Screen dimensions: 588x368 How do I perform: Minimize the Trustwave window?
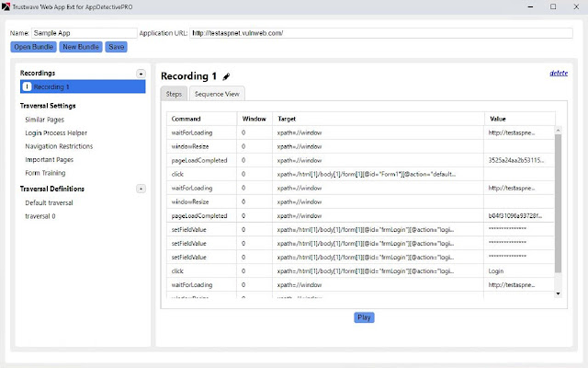coord(530,6)
